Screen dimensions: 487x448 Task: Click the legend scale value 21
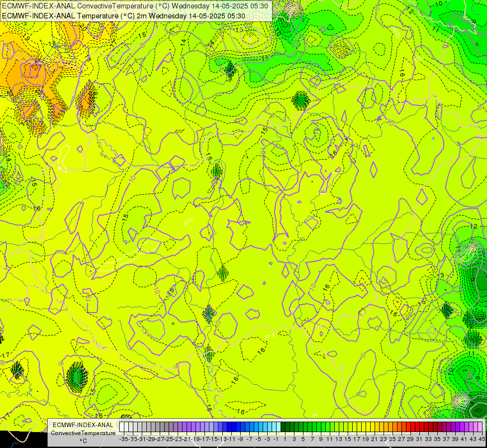click(x=375, y=439)
